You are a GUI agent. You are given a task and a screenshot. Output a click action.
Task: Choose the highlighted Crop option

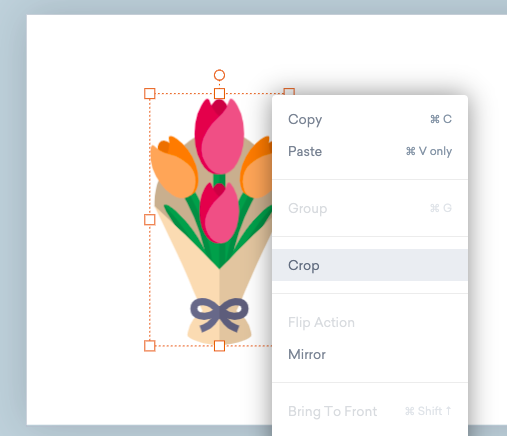[370, 265]
